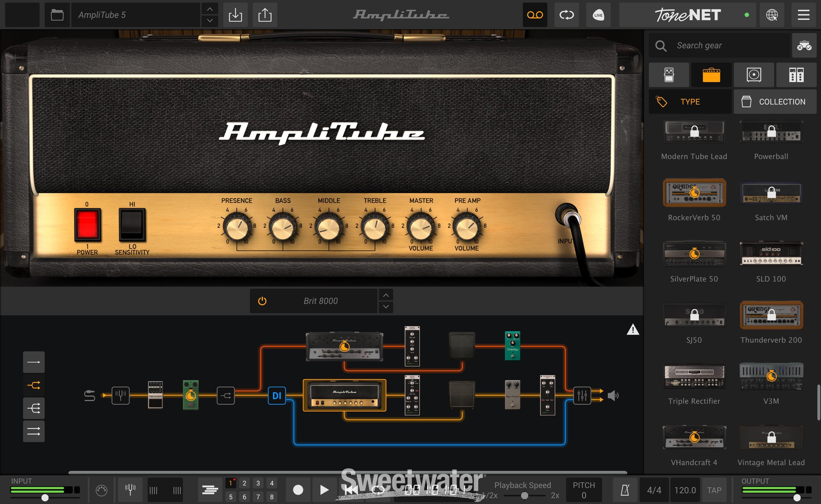This screenshot has height=504, width=821.
Task: Open the looper icon in top bar
Action: click(x=566, y=15)
